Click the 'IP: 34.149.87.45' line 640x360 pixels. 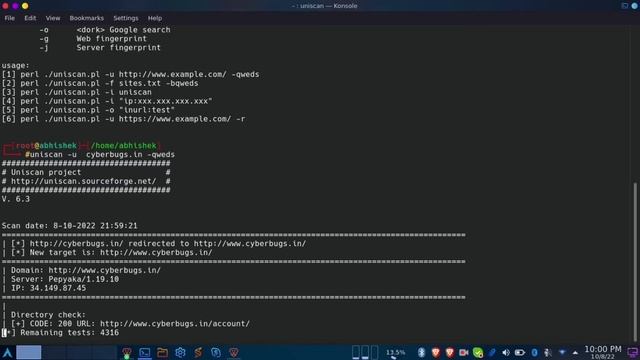coord(49,288)
